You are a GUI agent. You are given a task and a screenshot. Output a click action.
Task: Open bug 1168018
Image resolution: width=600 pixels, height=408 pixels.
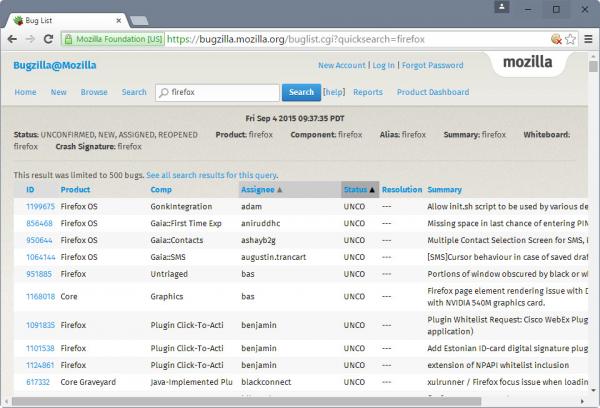[x=41, y=297]
